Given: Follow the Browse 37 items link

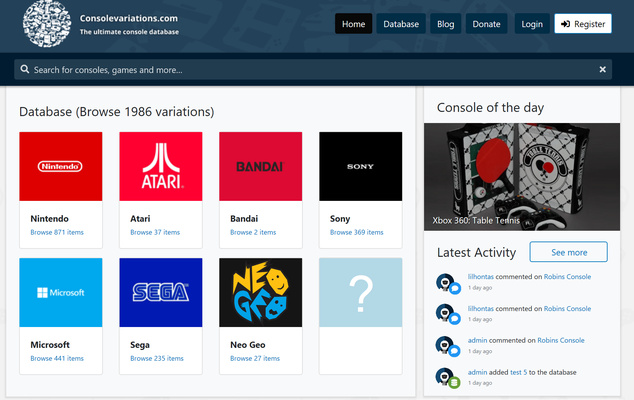Looking at the screenshot, I should tap(155, 232).
